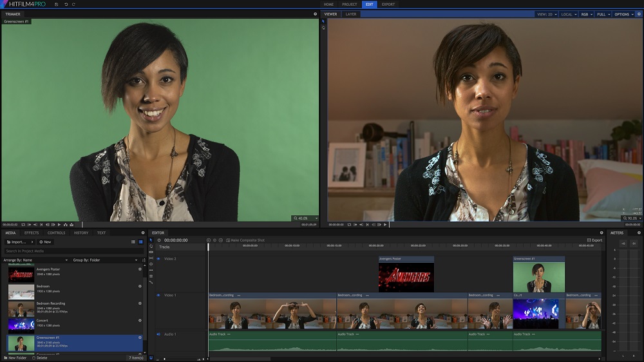Switch media panel to list view
The width and height of the screenshot is (644, 362).
(133, 242)
